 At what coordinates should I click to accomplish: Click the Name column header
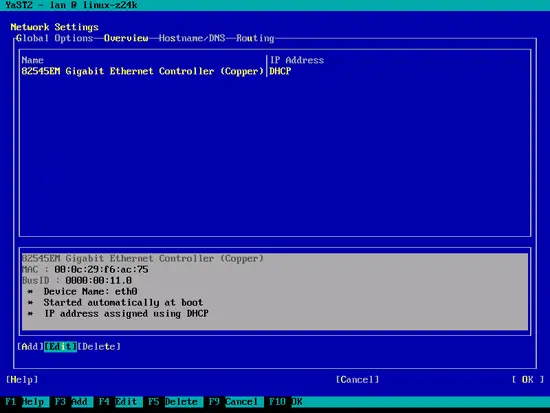[32, 60]
